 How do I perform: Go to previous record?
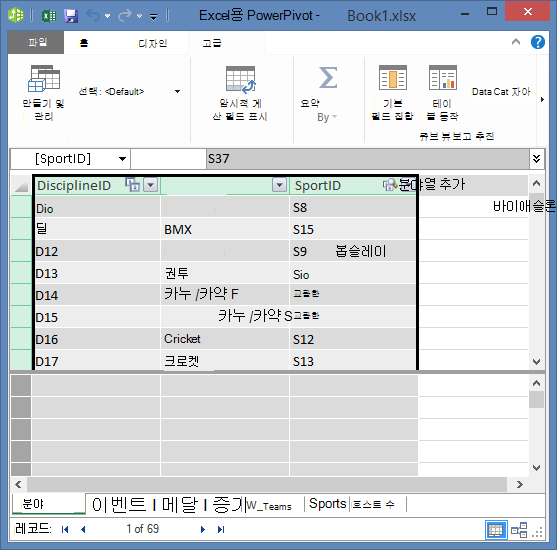coord(83,529)
